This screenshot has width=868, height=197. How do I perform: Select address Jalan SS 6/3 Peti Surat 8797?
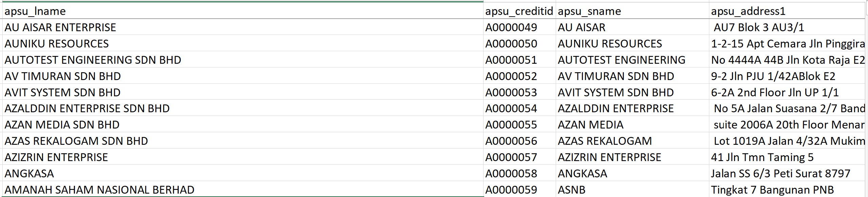(x=787, y=173)
